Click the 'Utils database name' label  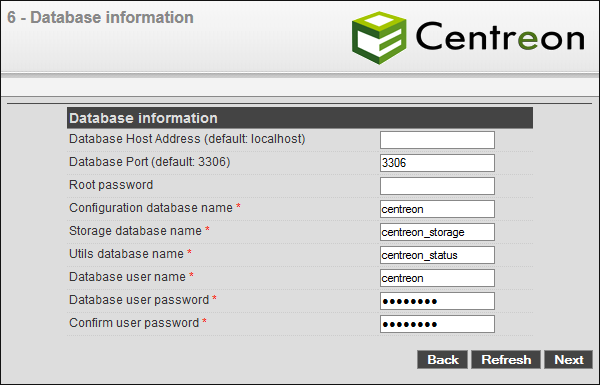tap(126, 254)
